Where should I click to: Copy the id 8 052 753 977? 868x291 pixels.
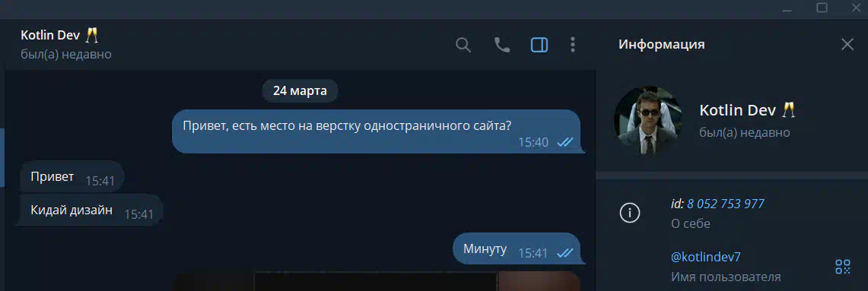click(725, 204)
